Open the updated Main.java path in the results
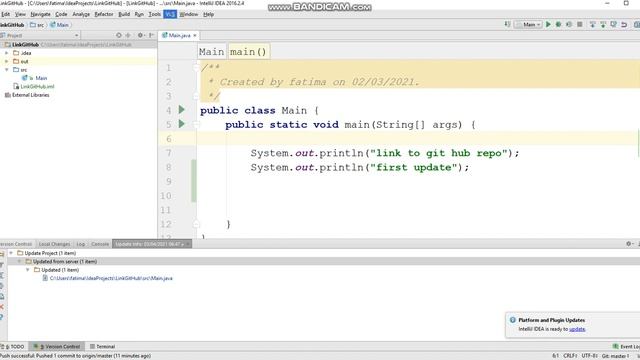 click(111, 278)
